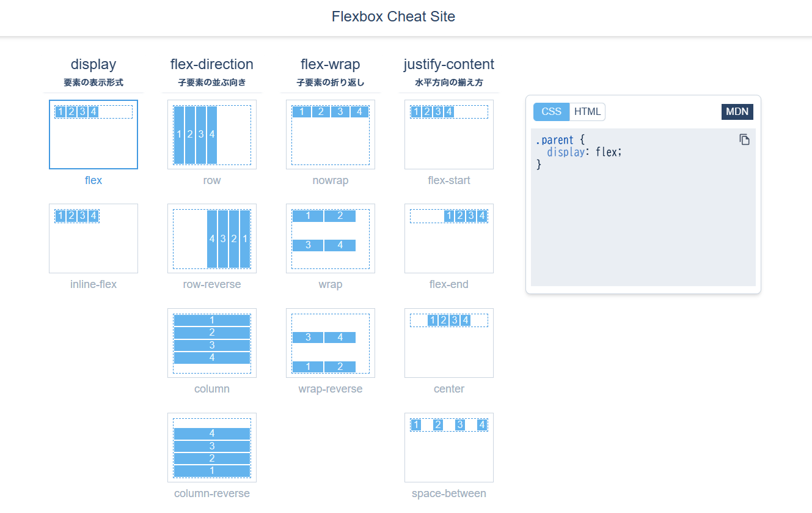Select the flex-end justify-content preview
This screenshot has width=812, height=513.
[449, 238]
